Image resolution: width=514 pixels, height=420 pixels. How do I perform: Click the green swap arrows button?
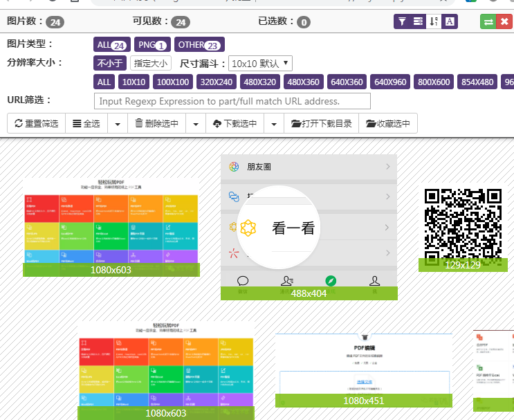[x=488, y=22]
